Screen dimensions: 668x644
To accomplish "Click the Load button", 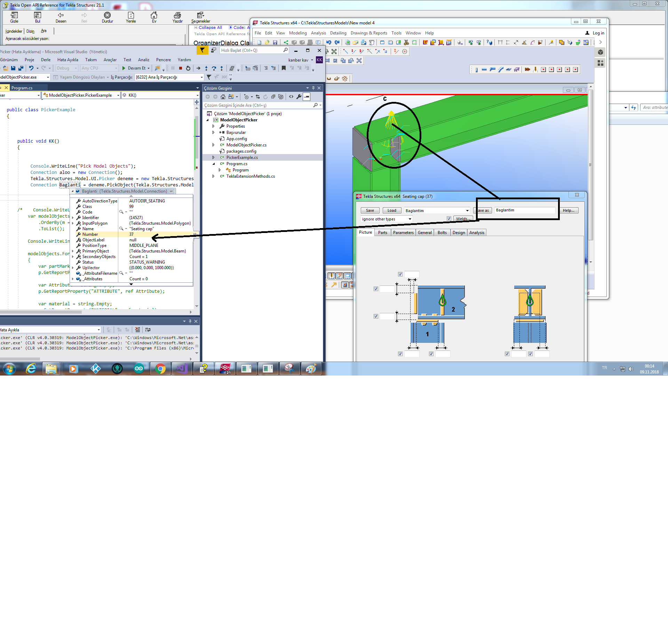I will point(392,210).
